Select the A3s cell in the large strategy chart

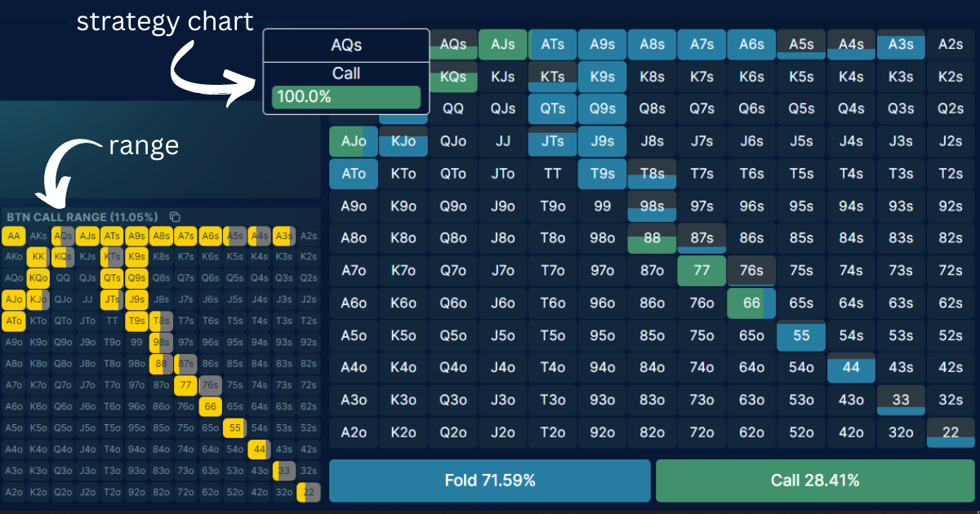click(901, 45)
